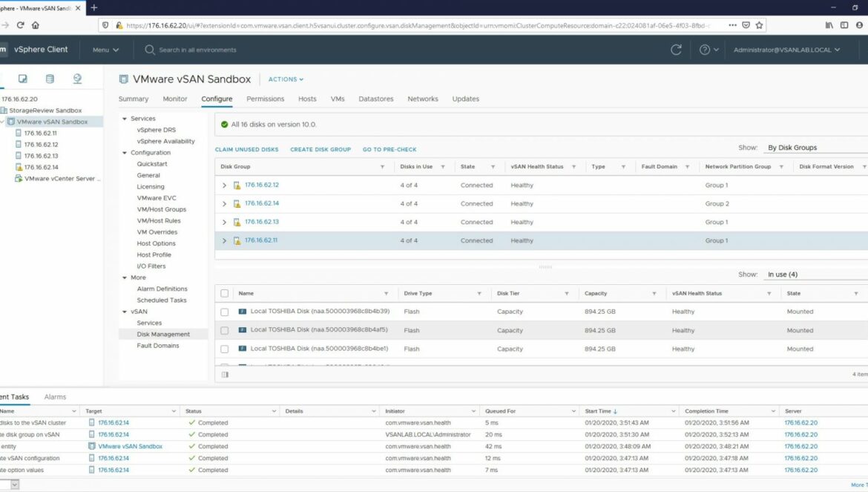Select host 176.16.62.13 in inventory tree

pos(41,156)
